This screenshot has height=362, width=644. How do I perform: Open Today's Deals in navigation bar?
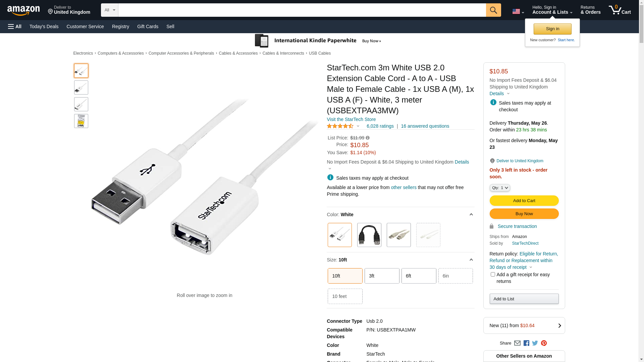point(44,26)
